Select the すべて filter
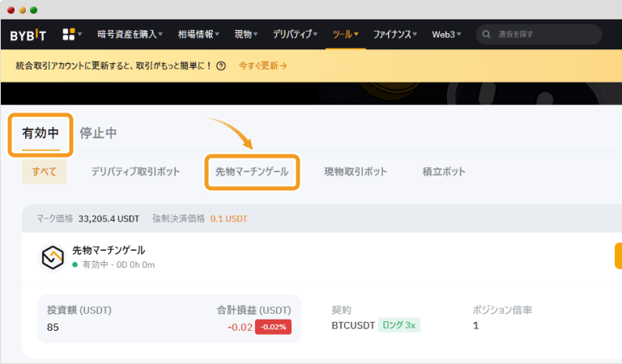The width and height of the screenshot is (622, 364). pos(44,172)
